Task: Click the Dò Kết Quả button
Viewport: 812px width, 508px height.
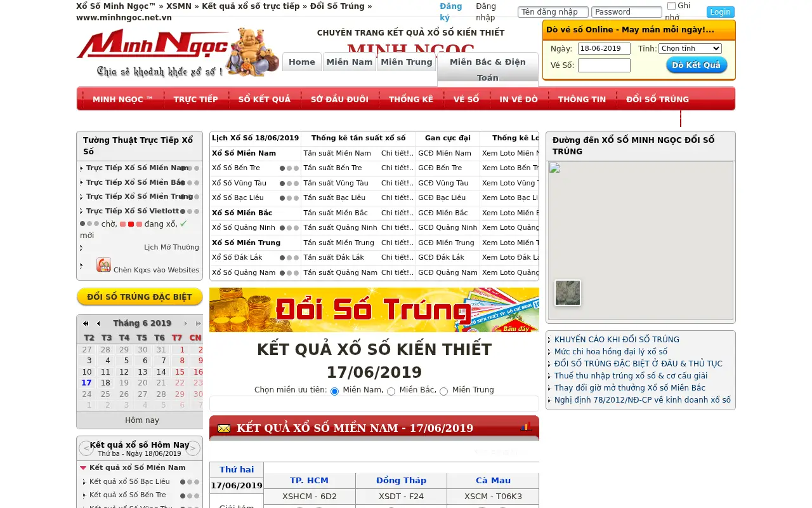Action: [697, 65]
